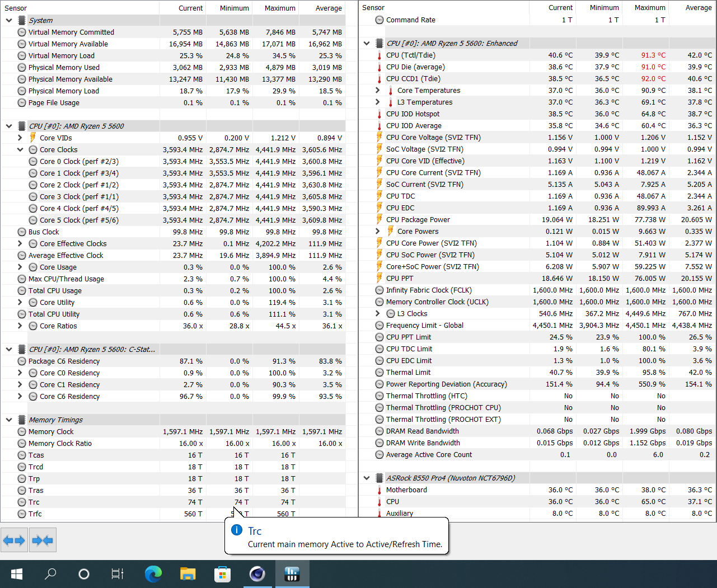Image resolution: width=717 pixels, height=588 pixels.
Task: Click the CPU Core Voltage lightning icon
Action: coord(379,137)
